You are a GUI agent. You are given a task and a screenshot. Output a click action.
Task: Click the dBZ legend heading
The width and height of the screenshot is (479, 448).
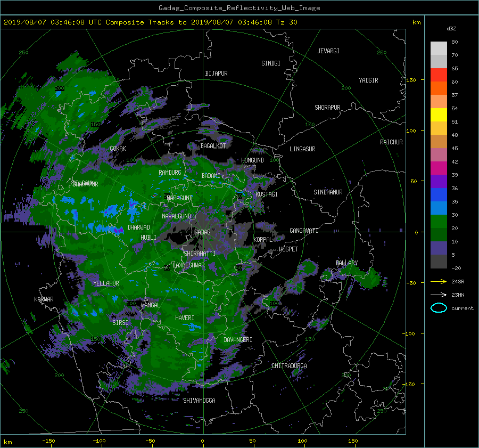coord(451,28)
